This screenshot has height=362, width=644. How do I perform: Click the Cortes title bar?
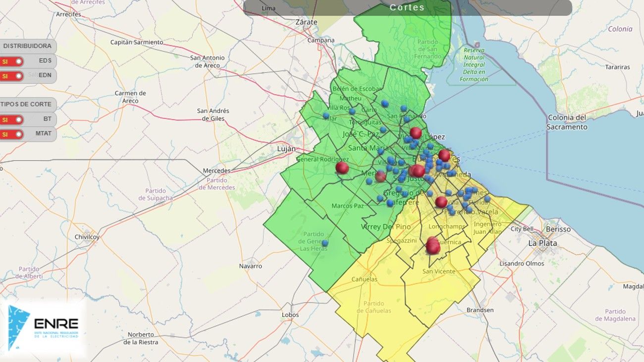point(408,7)
